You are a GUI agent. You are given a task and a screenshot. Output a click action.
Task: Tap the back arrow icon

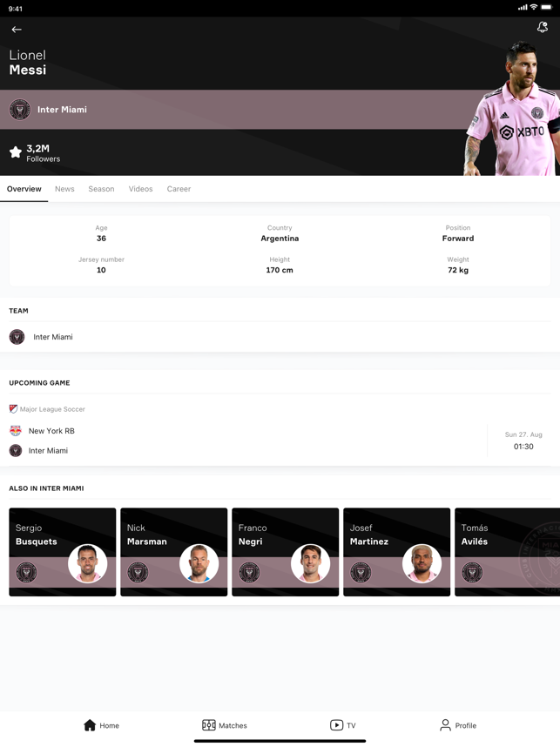(x=17, y=30)
